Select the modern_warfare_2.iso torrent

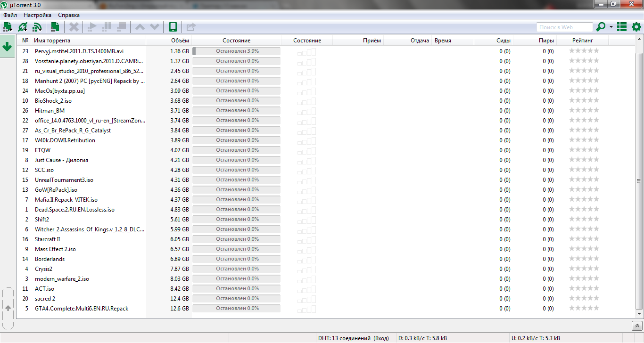(x=62, y=278)
